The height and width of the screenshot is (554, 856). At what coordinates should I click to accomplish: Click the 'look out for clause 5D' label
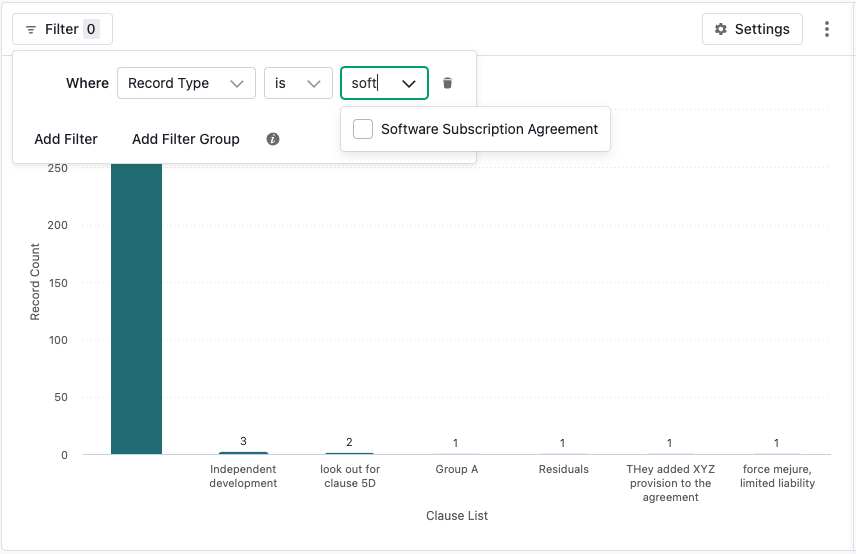coord(350,476)
